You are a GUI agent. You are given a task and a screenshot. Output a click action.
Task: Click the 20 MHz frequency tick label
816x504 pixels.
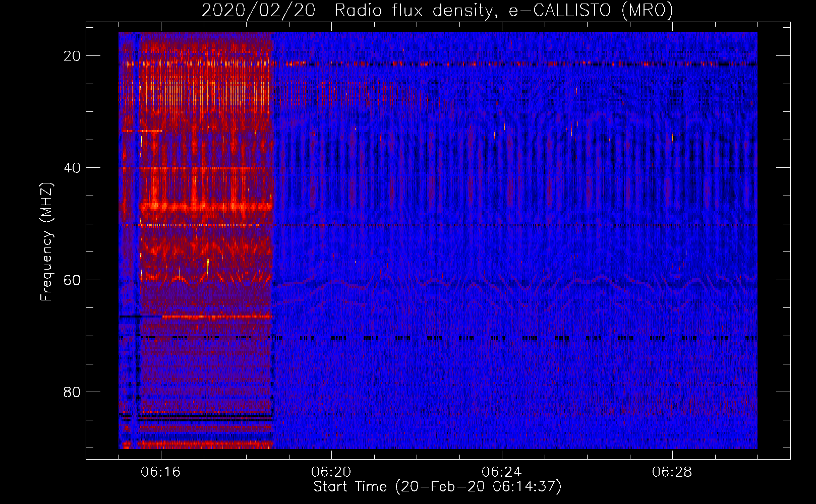pyautogui.click(x=72, y=56)
